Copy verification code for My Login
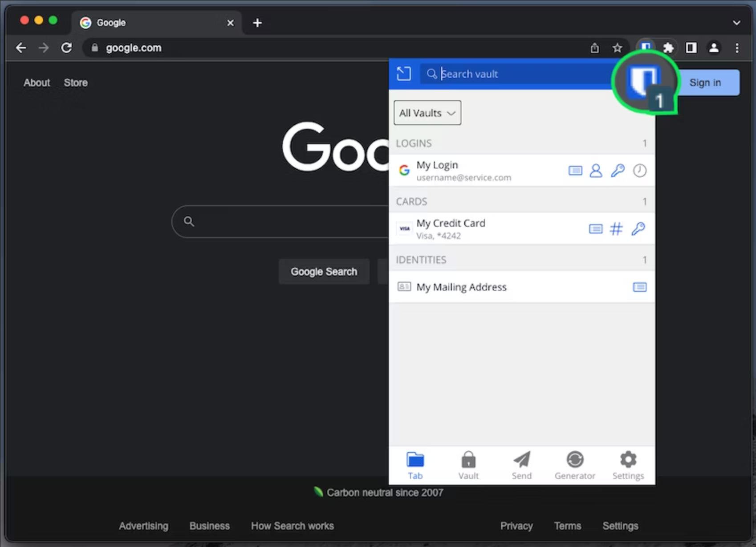The width and height of the screenshot is (756, 547). [640, 171]
